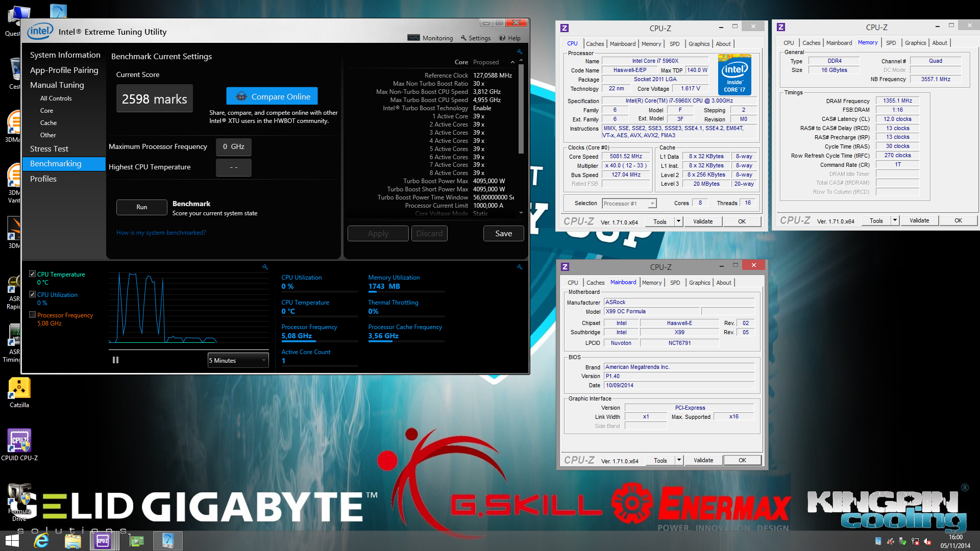The height and width of the screenshot is (551, 980).
Task: Click the Z logo in the CPU-Z Memory window title bar
Action: point(781,27)
